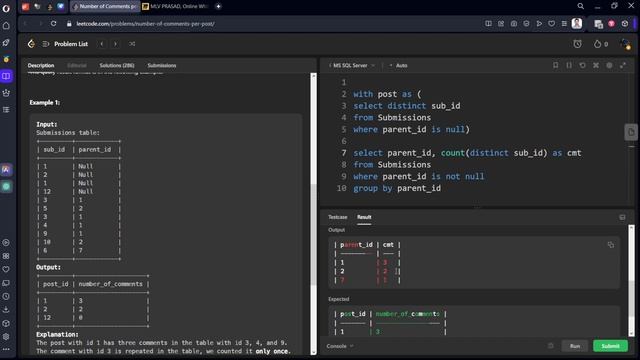Image resolution: width=640 pixels, height=360 pixels.
Task: Pick a random problem with shuffle icon
Action: (x=132, y=44)
